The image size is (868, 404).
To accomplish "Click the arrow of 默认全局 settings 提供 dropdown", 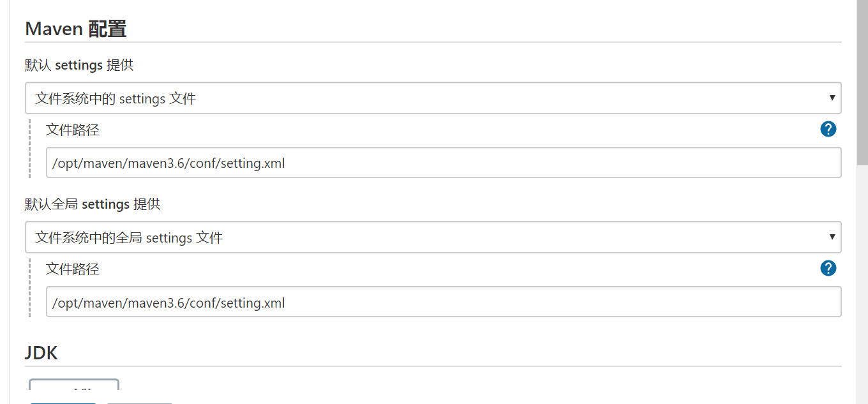I will (832, 237).
